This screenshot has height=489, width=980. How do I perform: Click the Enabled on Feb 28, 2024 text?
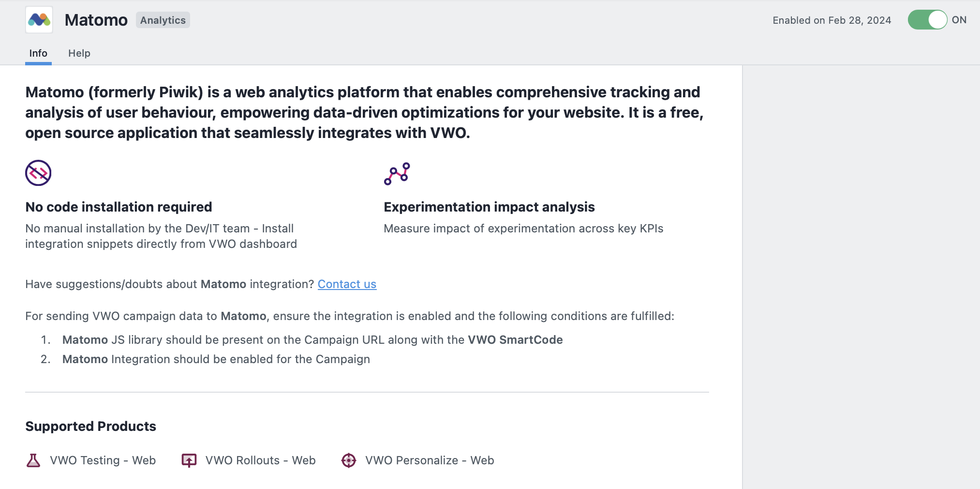point(832,20)
